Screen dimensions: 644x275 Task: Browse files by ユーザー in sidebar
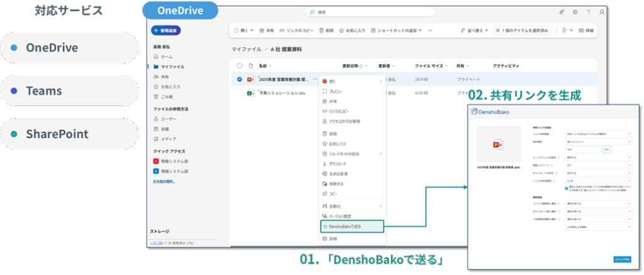(x=165, y=119)
